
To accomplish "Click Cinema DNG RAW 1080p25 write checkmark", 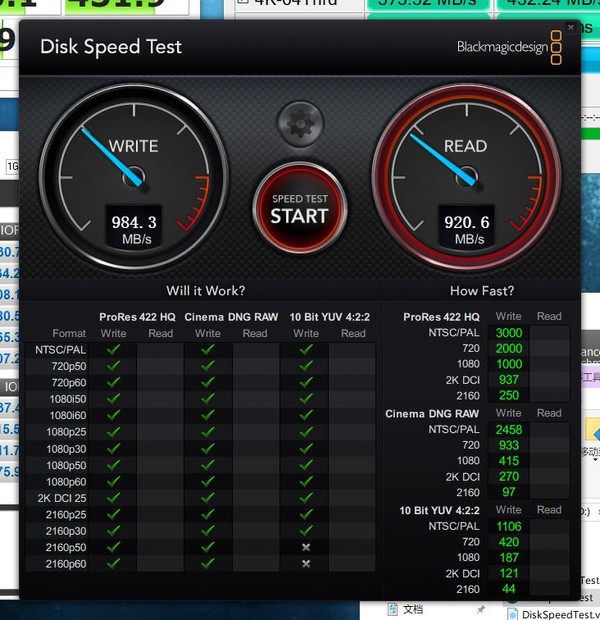I will click(x=208, y=432).
